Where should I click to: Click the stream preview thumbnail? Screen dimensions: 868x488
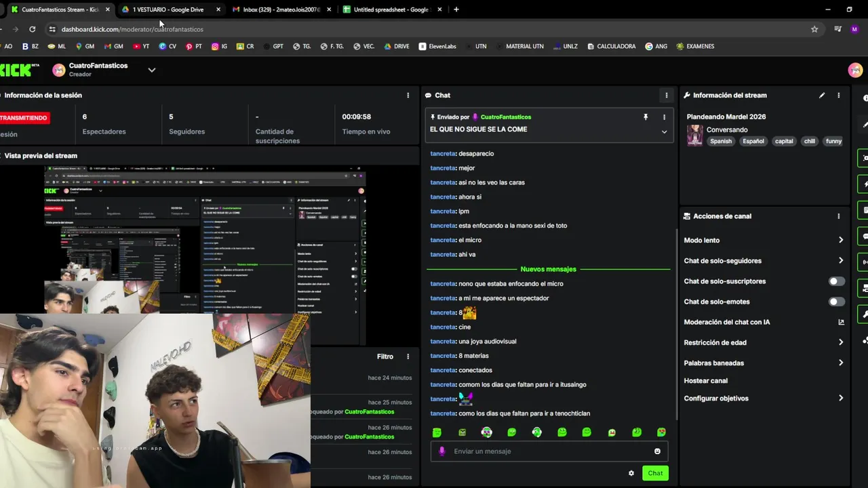tap(205, 254)
